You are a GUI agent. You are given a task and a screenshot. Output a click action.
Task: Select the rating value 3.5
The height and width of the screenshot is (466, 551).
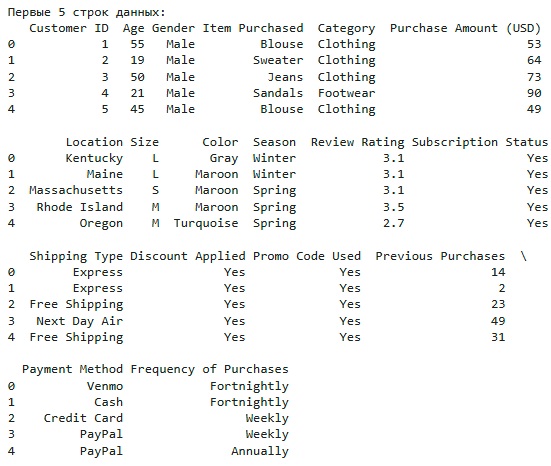(x=394, y=207)
